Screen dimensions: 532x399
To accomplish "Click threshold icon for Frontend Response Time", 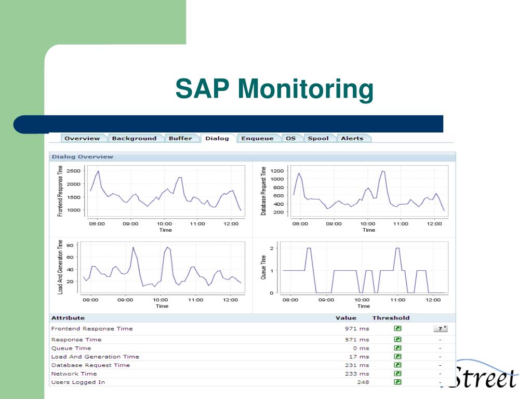I will 397,328.
